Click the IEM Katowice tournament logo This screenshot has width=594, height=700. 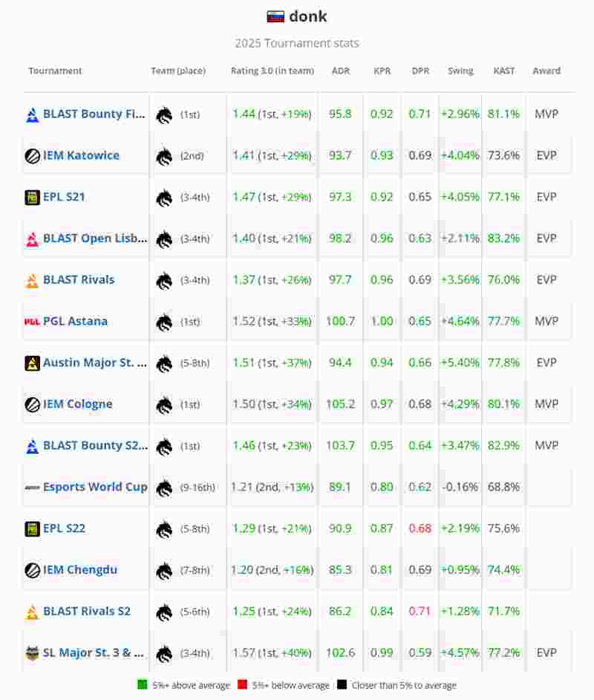coord(32,156)
